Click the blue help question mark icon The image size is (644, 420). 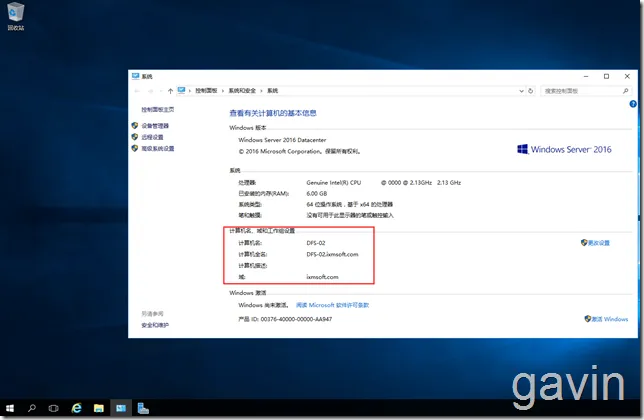(x=633, y=104)
